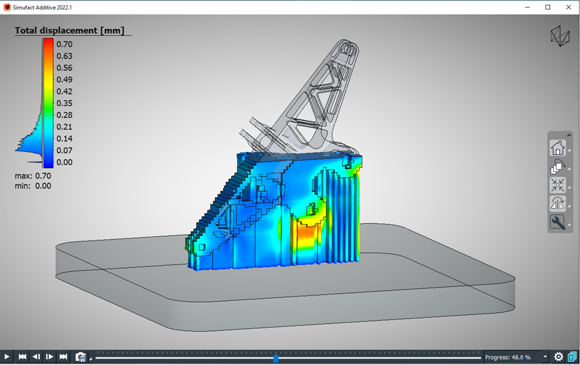Open the wrench tools icon
This screenshot has height=365, width=580.
click(x=557, y=222)
